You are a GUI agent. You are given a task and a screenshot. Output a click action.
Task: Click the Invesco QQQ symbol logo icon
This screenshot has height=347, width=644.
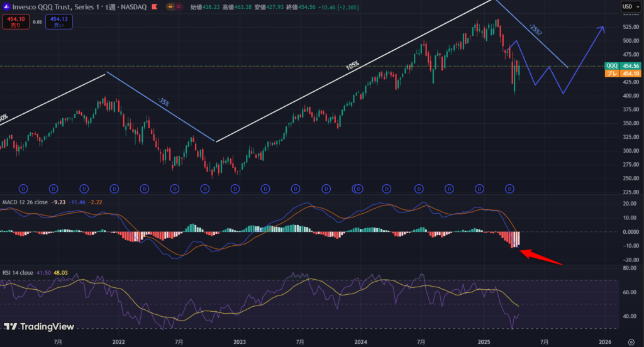[x=6, y=7]
